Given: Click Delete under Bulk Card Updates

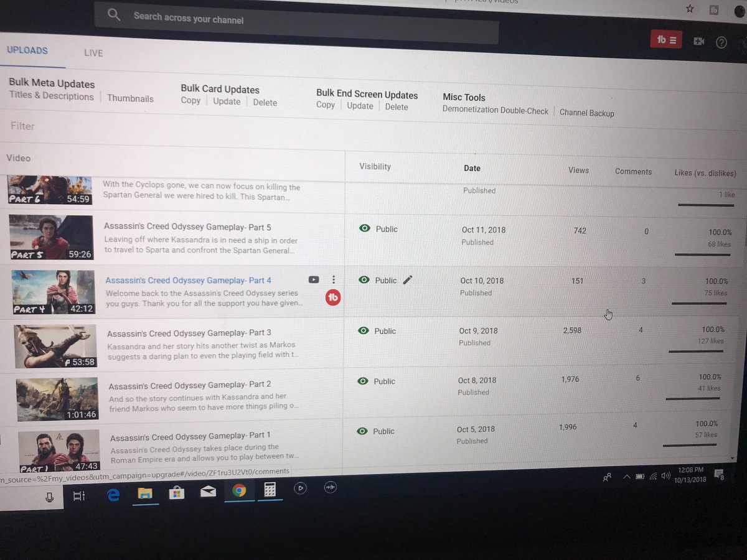Looking at the screenshot, I should tap(265, 103).
